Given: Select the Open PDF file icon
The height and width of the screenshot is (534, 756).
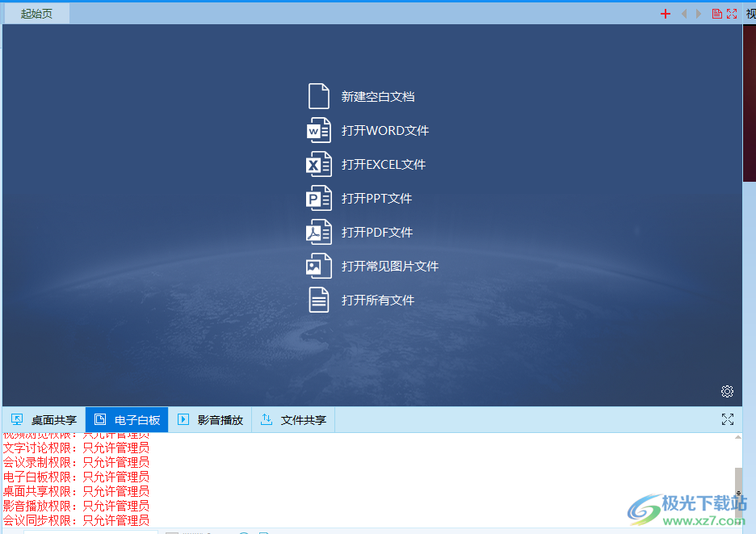Looking at the screenshot, I should click(x=319, y=232).
